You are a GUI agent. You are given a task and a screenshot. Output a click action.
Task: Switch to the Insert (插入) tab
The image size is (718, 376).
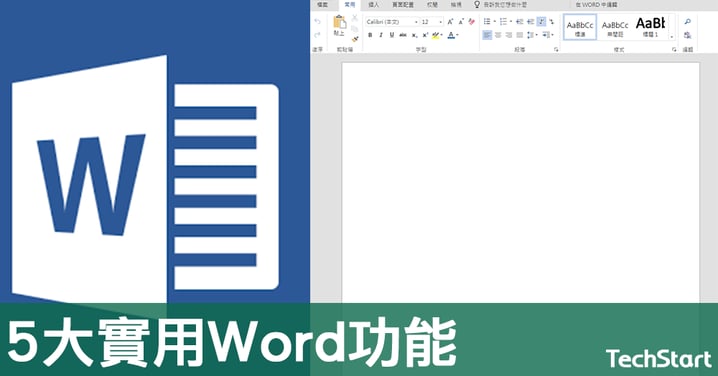pos(374,5)
